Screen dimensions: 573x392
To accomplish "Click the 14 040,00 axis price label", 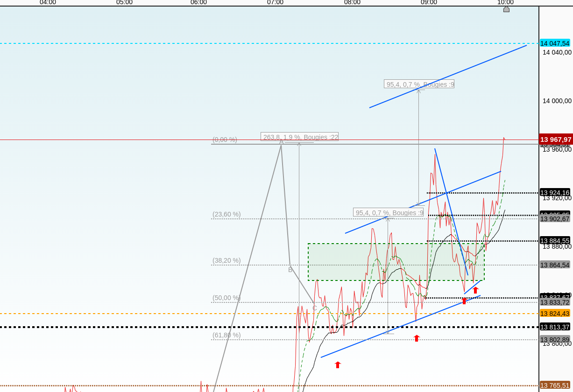I will coord(557,52).
